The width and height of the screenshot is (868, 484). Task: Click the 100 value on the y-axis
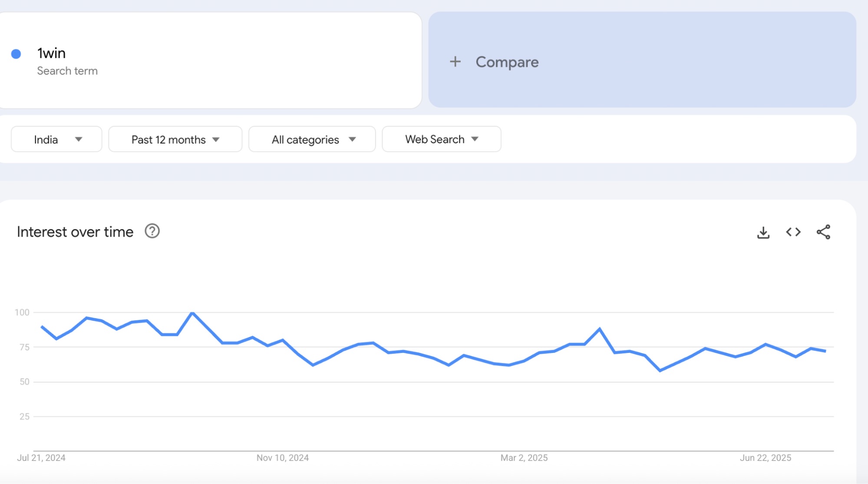[22, 313]
